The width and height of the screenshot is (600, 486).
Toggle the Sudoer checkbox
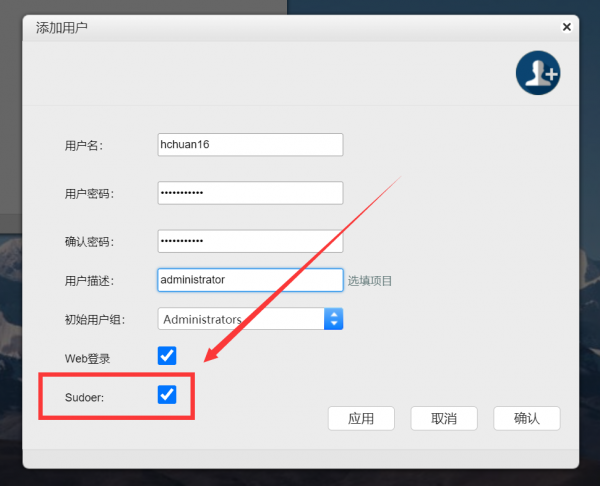pyautogui.click(x=167, y=395)
